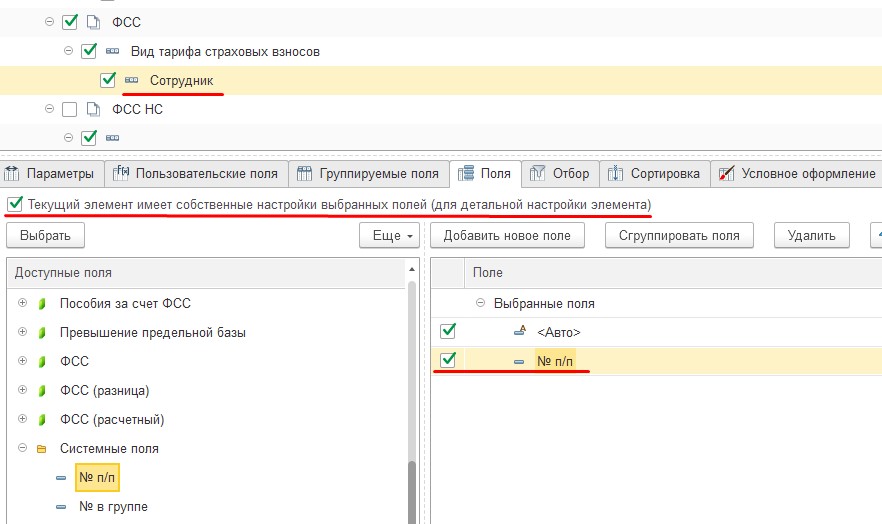Click the field icon beside № в группе
This screenshot has width=882, height=524.
point(61,507)
